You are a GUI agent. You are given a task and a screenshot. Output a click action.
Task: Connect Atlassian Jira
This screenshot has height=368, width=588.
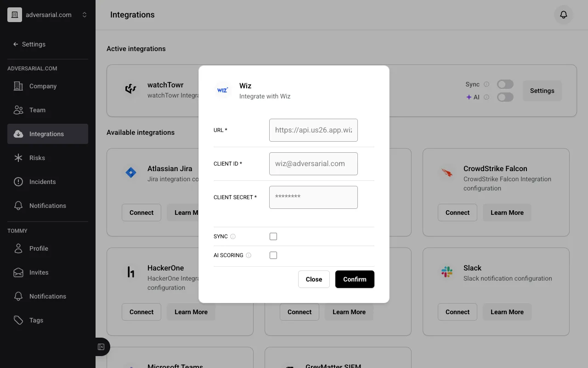[x=141, y=213]
